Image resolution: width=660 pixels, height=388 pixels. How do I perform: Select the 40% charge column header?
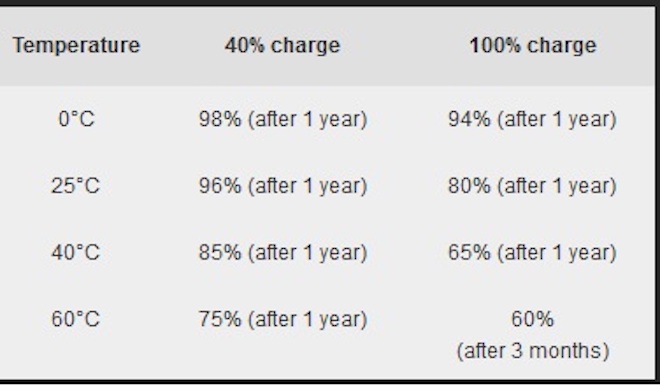282,45
